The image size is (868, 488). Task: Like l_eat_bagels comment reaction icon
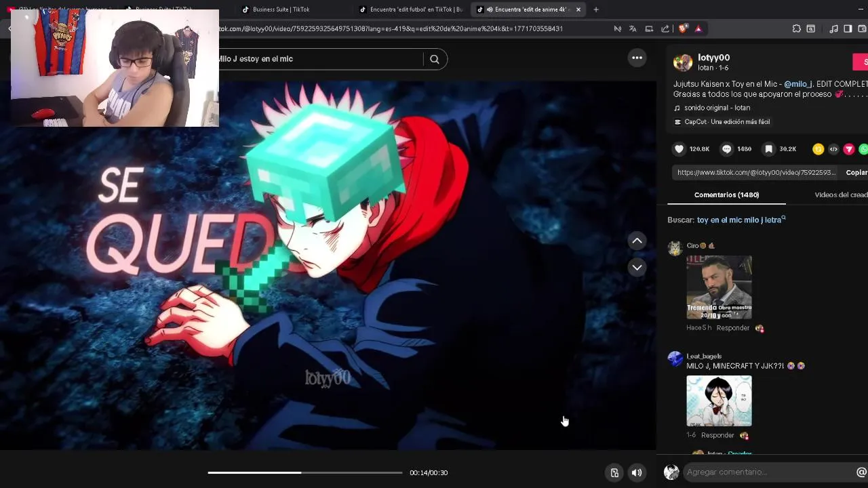(744, 435)
